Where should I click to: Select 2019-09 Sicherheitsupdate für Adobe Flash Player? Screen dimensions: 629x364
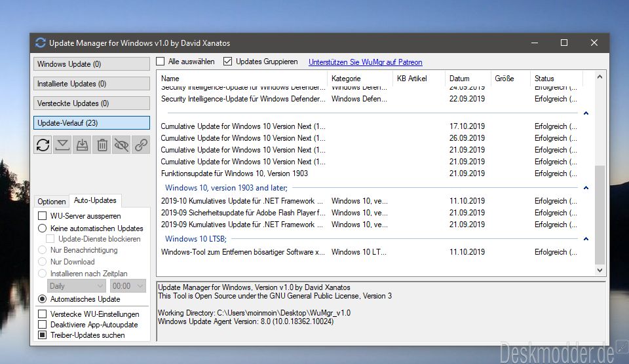[x=369, y=213]
